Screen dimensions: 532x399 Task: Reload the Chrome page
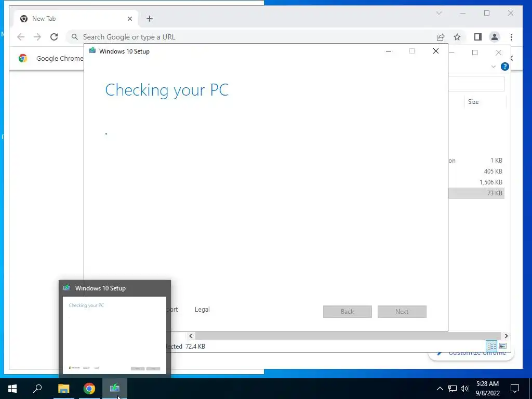point(54,37)
